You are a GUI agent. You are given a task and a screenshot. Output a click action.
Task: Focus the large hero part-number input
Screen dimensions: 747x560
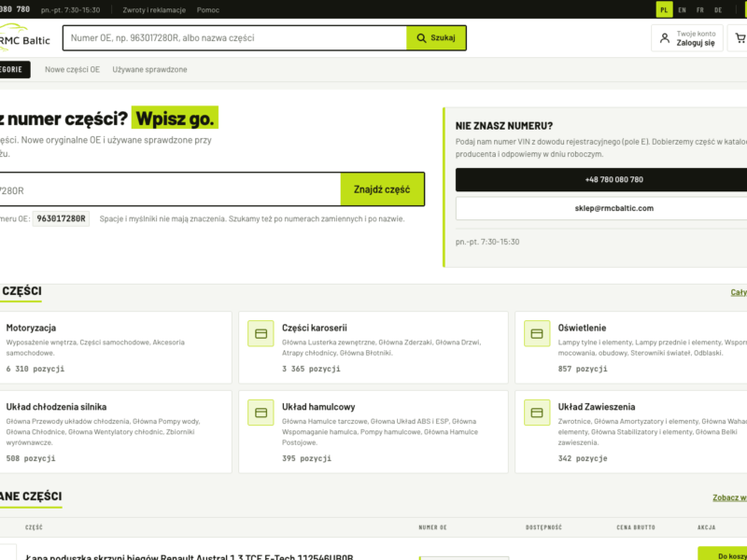(169, 189)
